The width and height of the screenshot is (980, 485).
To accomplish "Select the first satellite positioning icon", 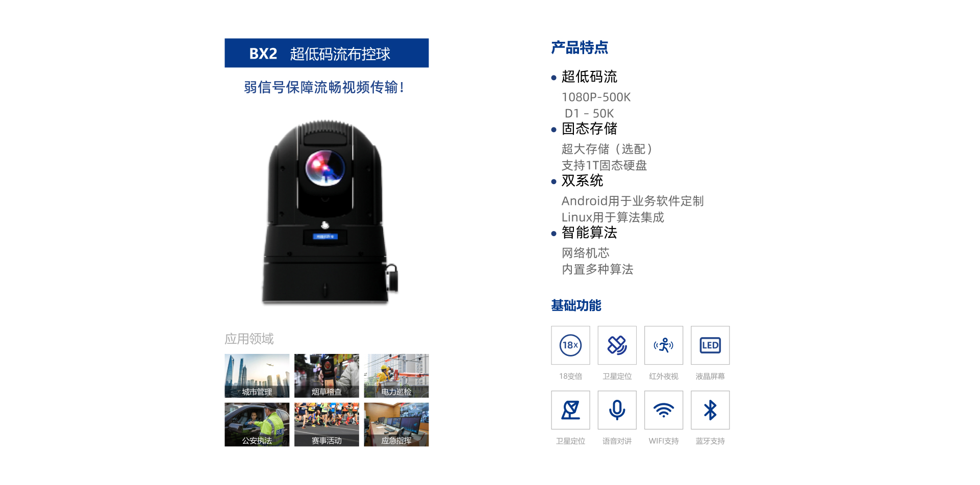I will pos(617,345).
